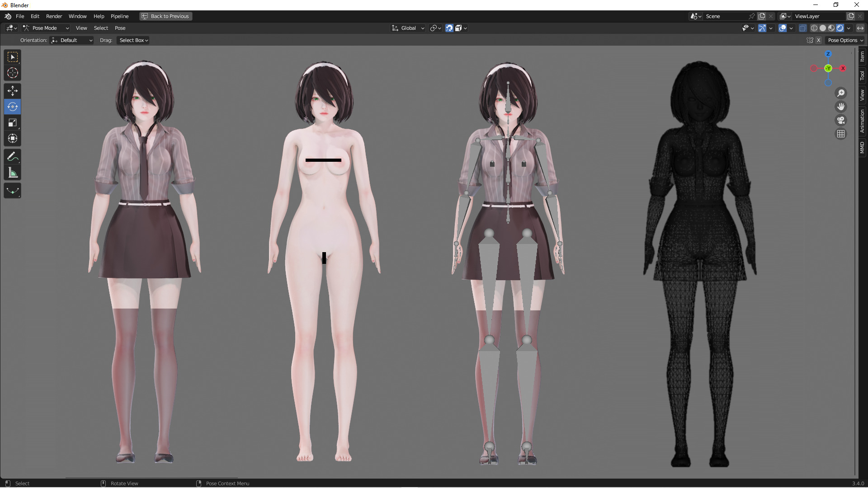
Task: Toggle the camera view icon
Action: [x=841, y=120]
